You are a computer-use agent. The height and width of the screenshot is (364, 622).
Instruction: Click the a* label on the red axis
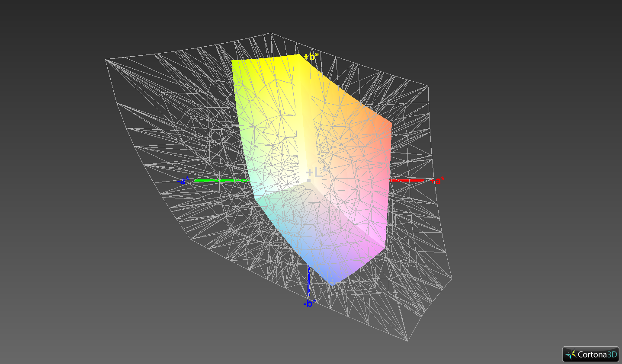438,181
